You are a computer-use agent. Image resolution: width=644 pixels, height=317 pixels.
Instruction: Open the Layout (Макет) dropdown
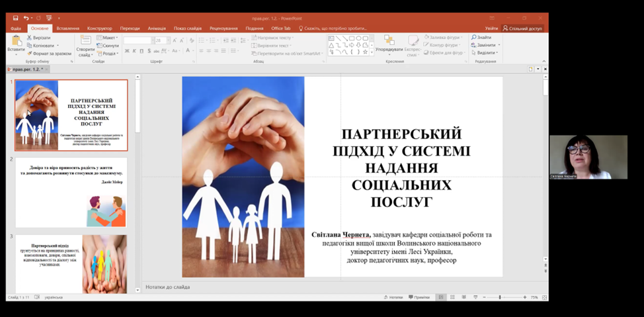pos(108,38)
